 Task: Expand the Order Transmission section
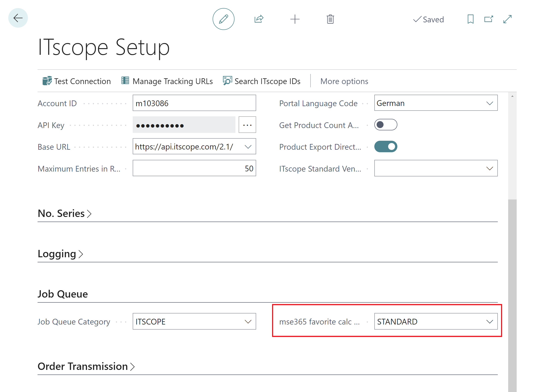click(86, 366)
